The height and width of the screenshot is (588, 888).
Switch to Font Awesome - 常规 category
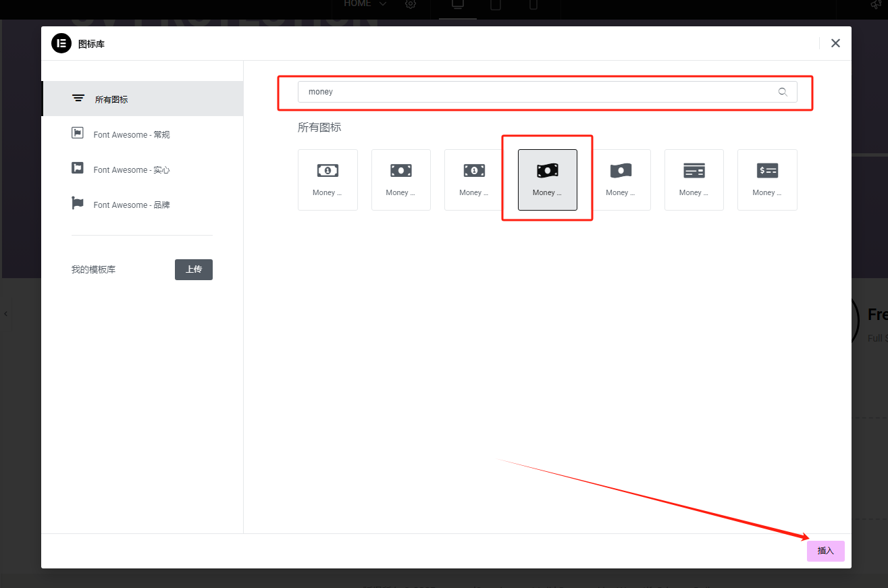tap(131, 134)
